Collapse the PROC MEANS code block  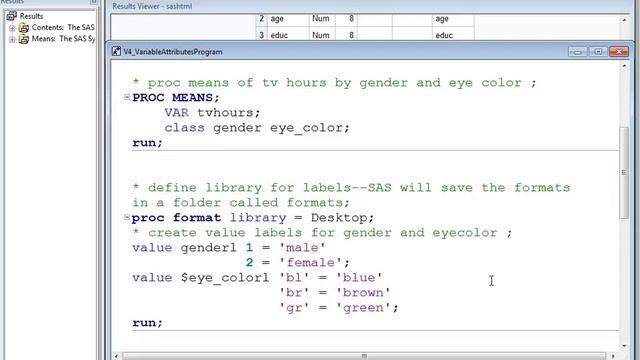[x=127, y=97]
